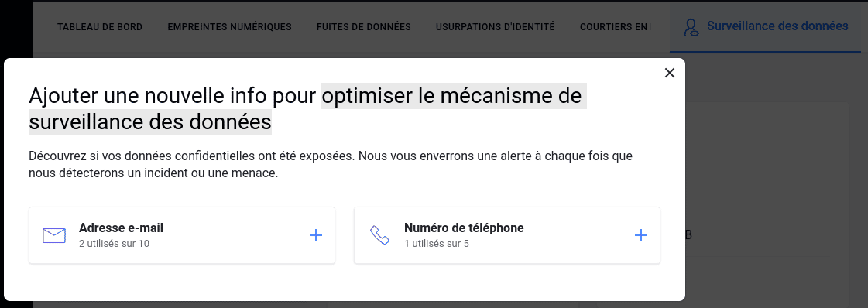Go to the FUITES DE DONNÉES tab
Screen dimensions: 868x308
(364, 26)
